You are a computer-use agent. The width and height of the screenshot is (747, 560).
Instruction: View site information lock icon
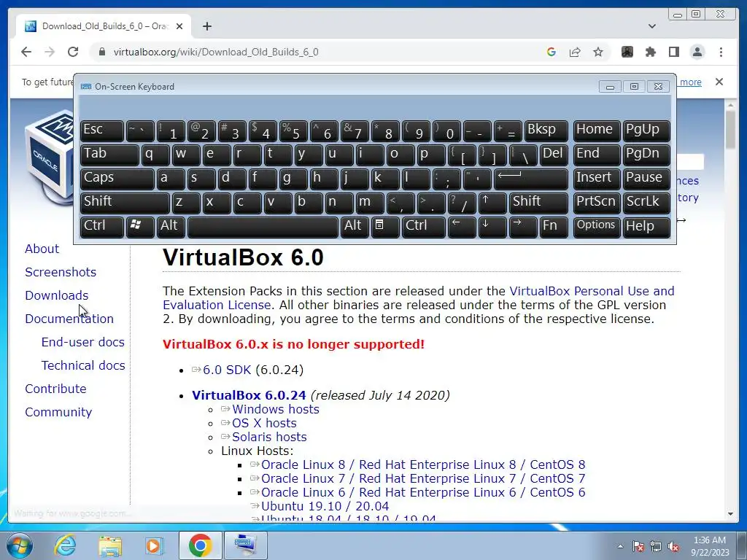(101, 52)
